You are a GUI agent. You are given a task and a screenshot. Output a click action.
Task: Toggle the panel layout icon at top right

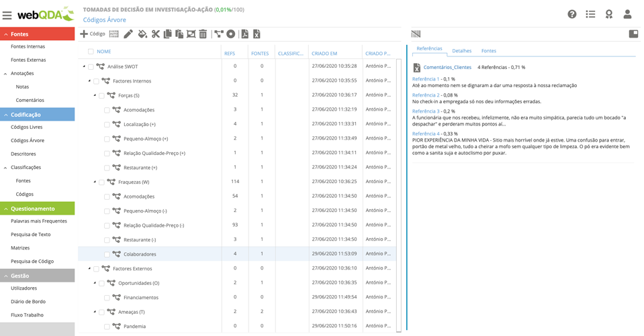(x=633, y=34)
